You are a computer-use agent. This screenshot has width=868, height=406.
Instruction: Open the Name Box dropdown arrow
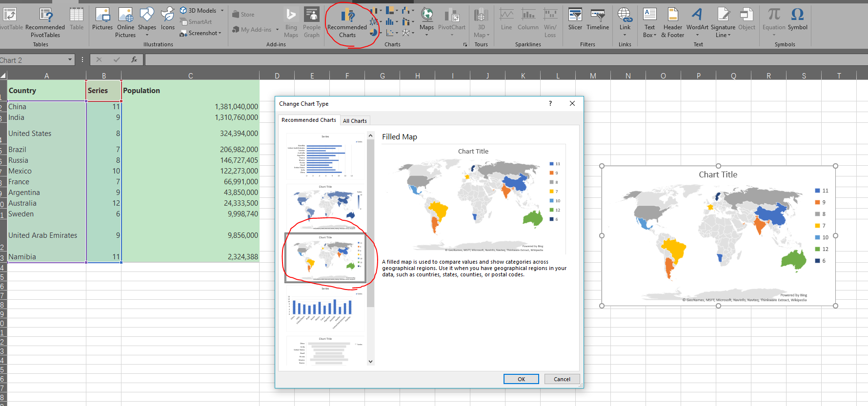[x=70, y=59]
